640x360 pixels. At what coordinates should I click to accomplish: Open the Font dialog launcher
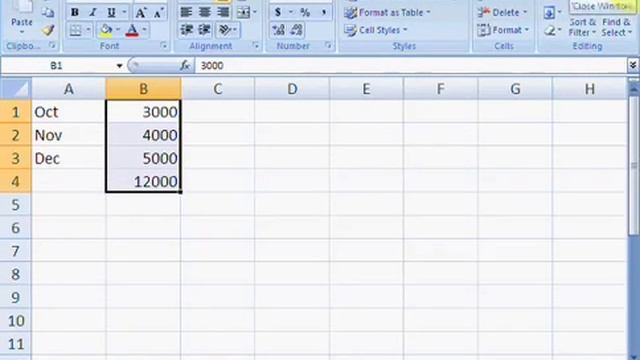(164, 46)
